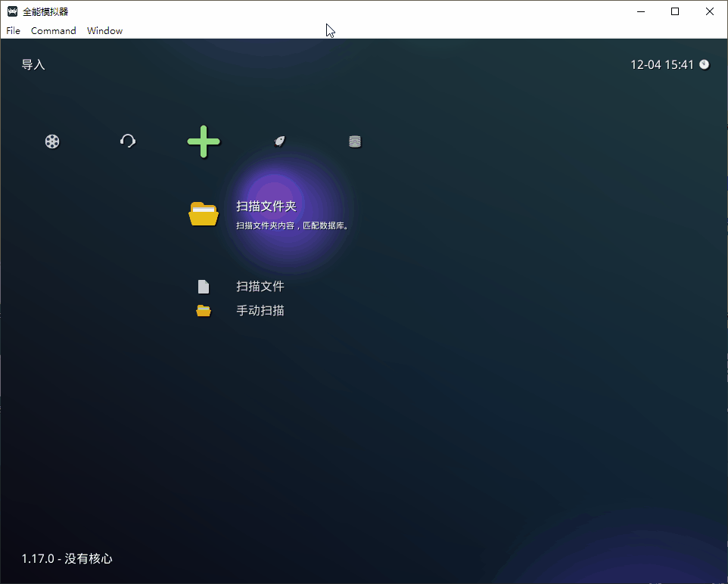Choose the 手动扫描 entry
This screenshot has height=584, width=728.
pyautogui.click(x=260, y=311)
